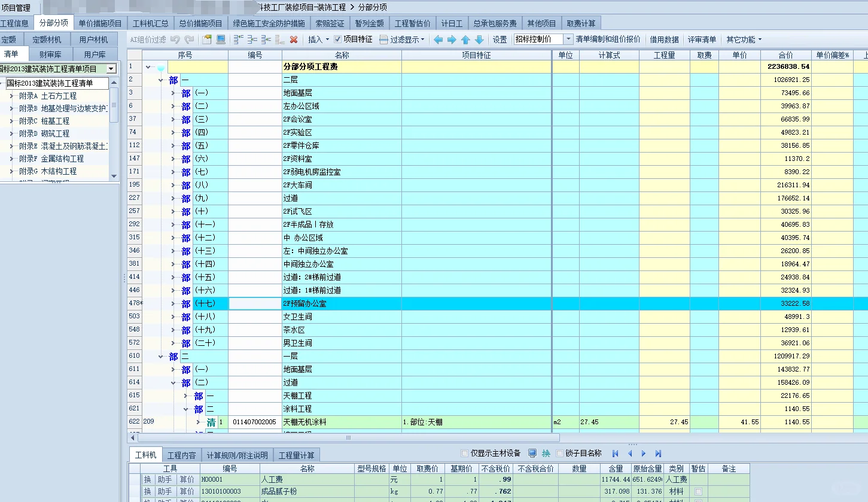Screen dimensions: 868x502
Task: Click the Redo arrow icon in the toolbar
Action: (190, 38)
